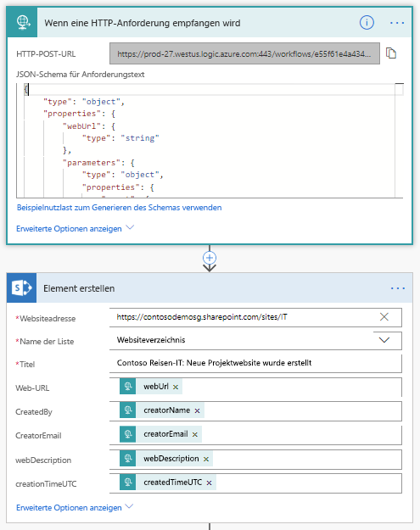Viewport: 420px width, 530px height.
Task: Open the Name der Liste dropdown
Action: click(384, 340)
